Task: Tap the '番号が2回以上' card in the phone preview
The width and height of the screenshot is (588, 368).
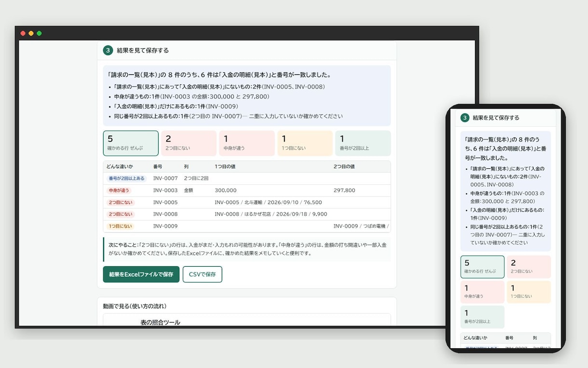Action: [482, 317]
